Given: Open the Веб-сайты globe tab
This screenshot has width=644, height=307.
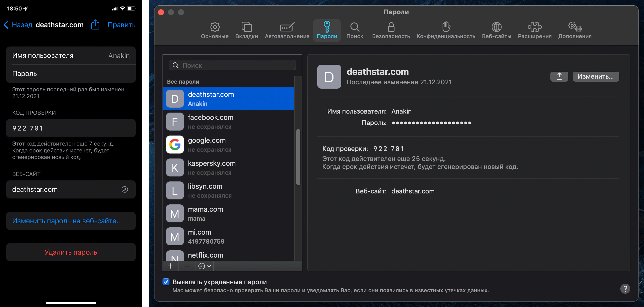Looking at the screenshot, I should pos(496,30).
